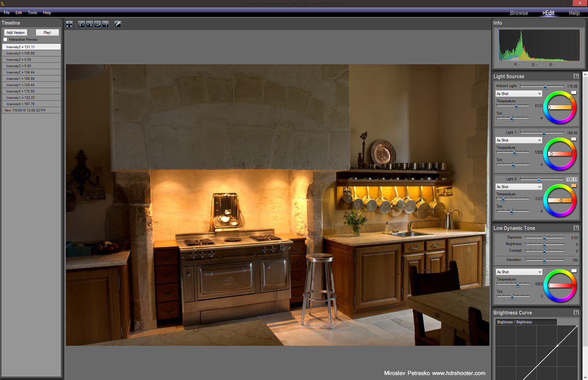Click the Light 2 orange color swatch
This screenshot has width=588, height=380.
pos(574,185)
